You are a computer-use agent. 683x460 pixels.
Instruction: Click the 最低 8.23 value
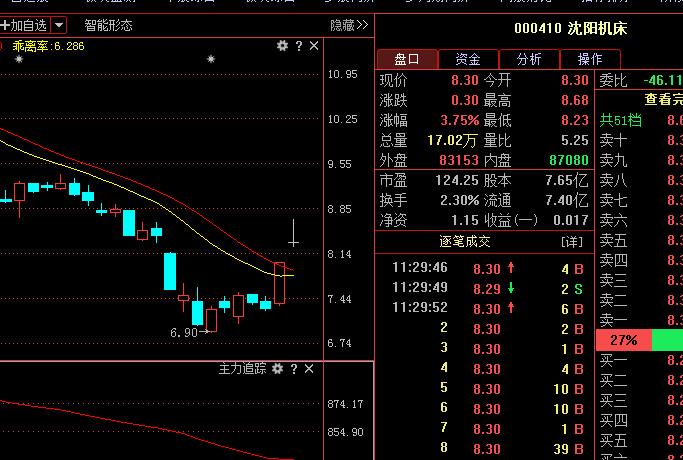click(575, 120)
